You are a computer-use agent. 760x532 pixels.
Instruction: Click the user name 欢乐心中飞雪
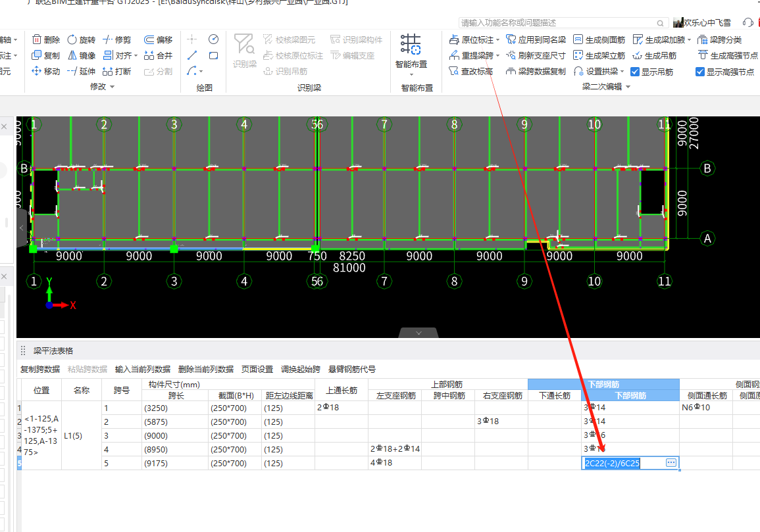click(707, 23)
